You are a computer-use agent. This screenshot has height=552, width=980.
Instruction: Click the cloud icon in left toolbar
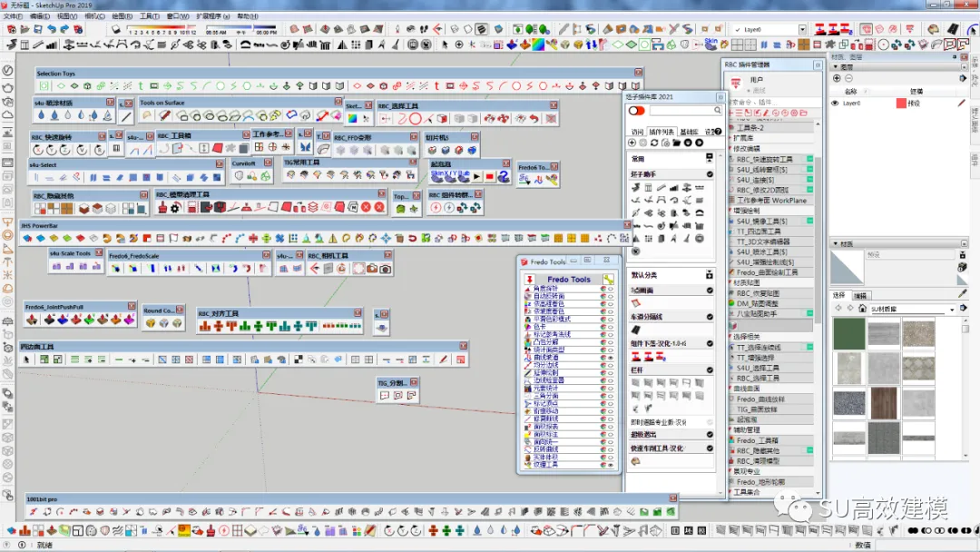(8, 115)
